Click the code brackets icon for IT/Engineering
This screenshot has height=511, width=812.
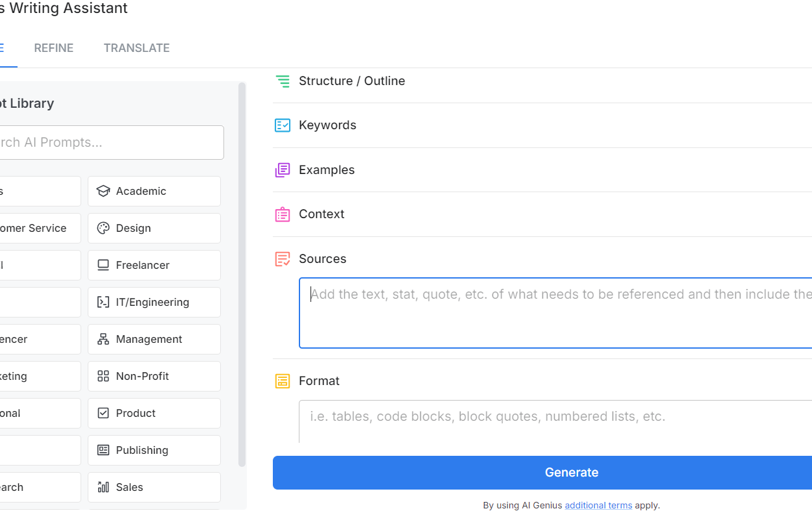coord(103,302)
